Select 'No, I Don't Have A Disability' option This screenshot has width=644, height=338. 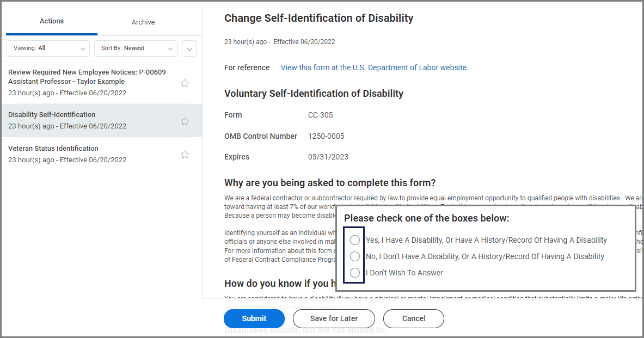coord(355,256)
